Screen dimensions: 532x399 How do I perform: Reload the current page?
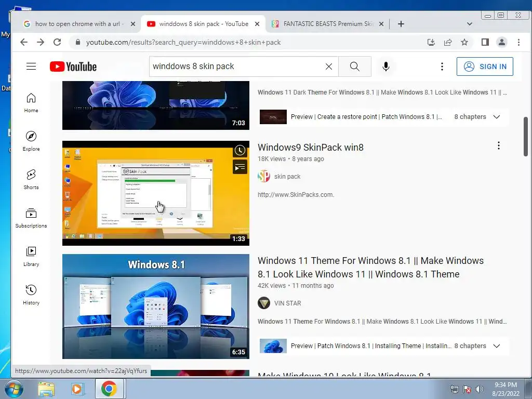click(57, 42)
